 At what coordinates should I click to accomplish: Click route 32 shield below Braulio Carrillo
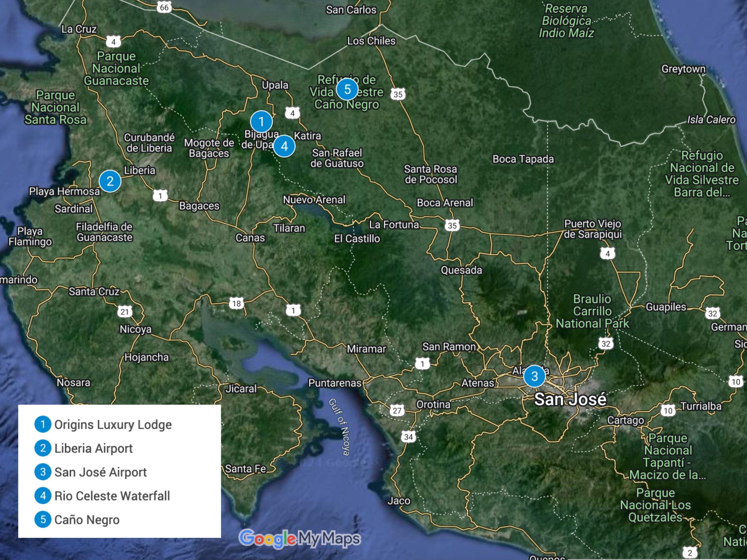pos(606,344)
